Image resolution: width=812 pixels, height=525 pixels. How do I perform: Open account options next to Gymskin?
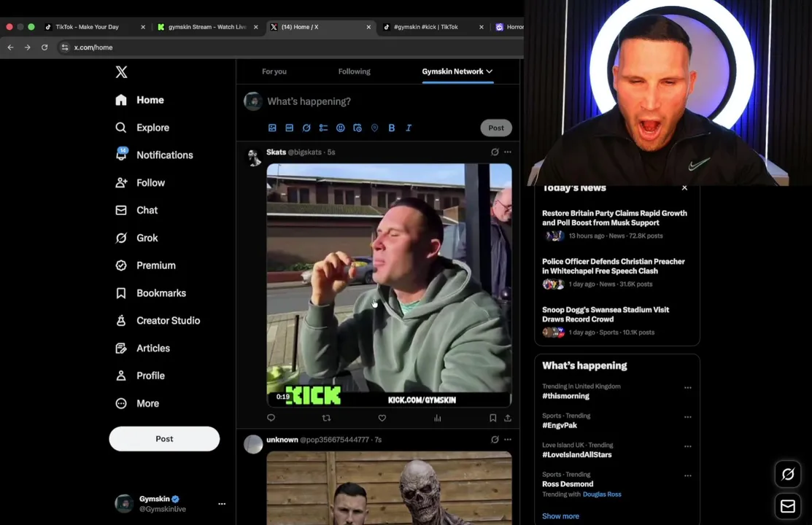click(222, 504)
